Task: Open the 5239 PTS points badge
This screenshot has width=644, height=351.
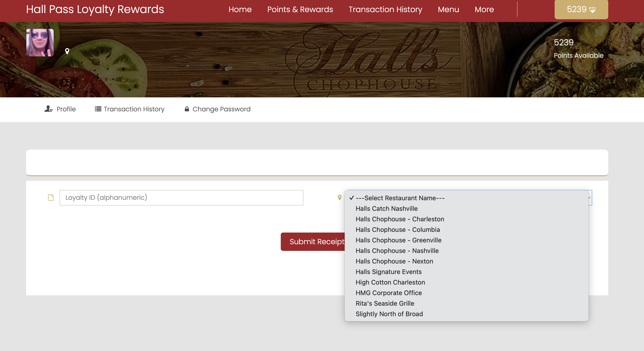Action: [x=581, y=9]
